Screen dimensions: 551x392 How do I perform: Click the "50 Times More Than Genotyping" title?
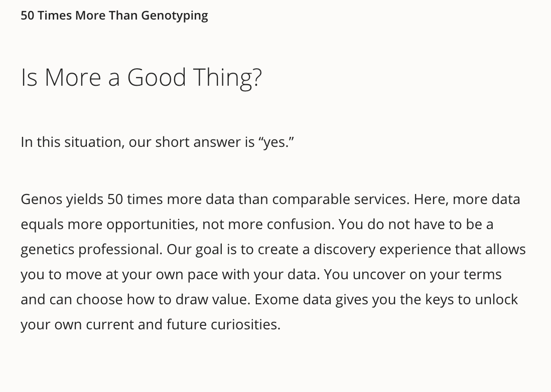pos(114,16)
